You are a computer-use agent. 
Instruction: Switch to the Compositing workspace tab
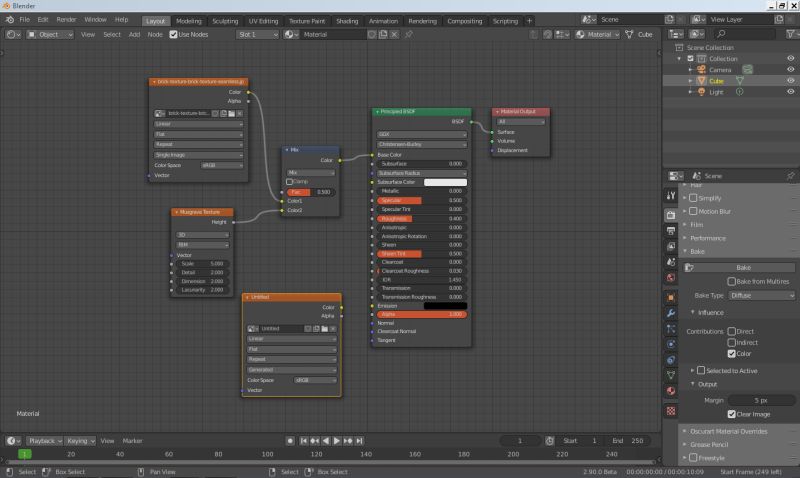(464, 21)
